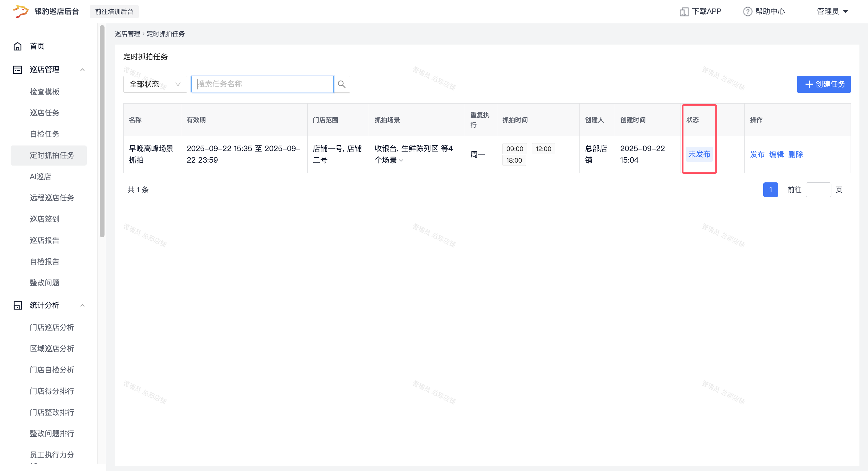Click the search magnifier icon button
Screen dimensions: 868x471
[341, 84]
